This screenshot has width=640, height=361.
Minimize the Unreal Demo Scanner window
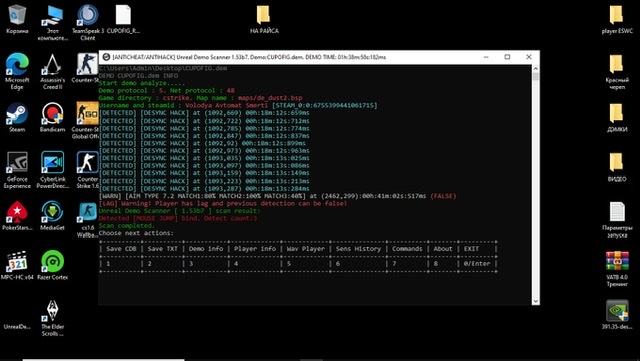(486, 57)
